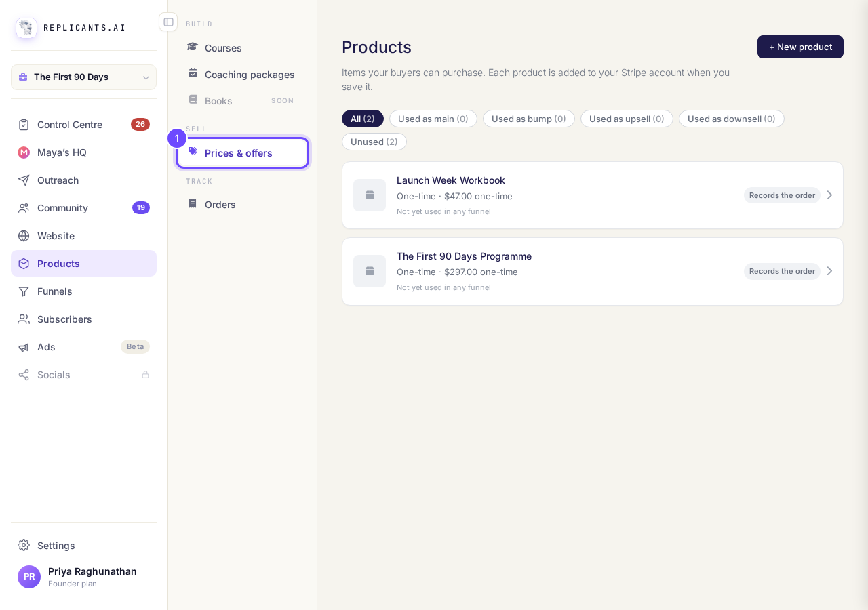Filter by Used as main
Screen dimensions: 868x610
tap(433, 119)
